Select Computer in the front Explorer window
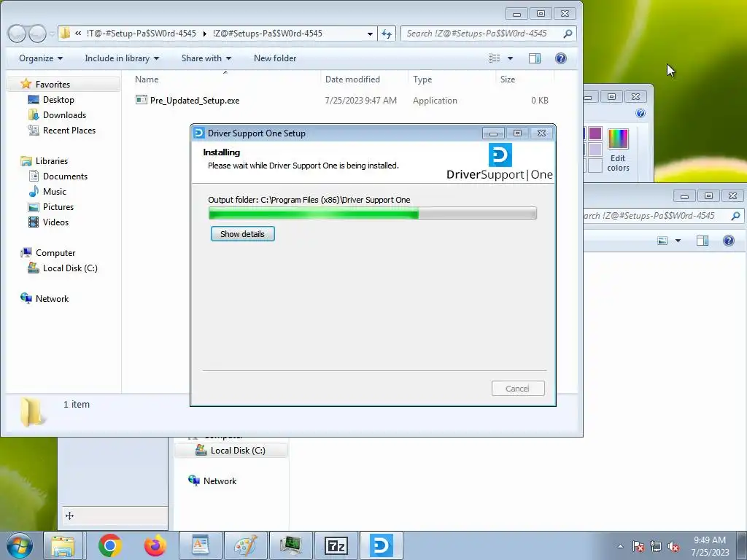The height and width of the screenshot is (560, 747). coord(55,253)
